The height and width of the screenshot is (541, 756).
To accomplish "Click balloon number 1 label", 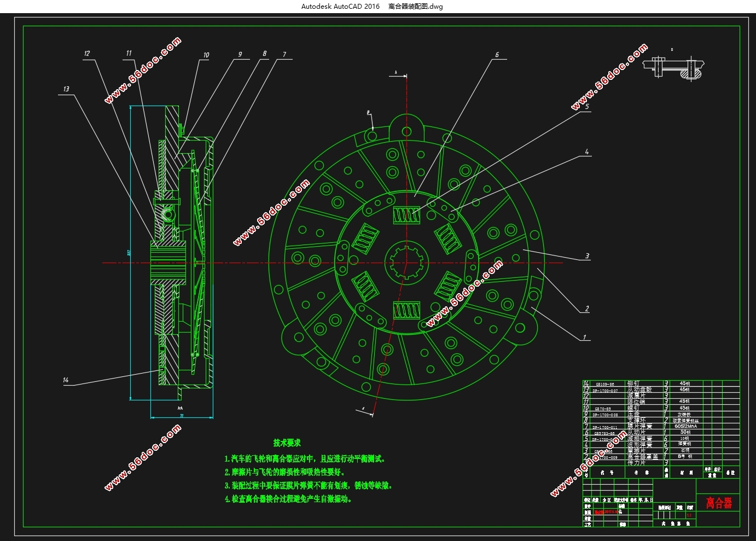I will click(584, 338).
